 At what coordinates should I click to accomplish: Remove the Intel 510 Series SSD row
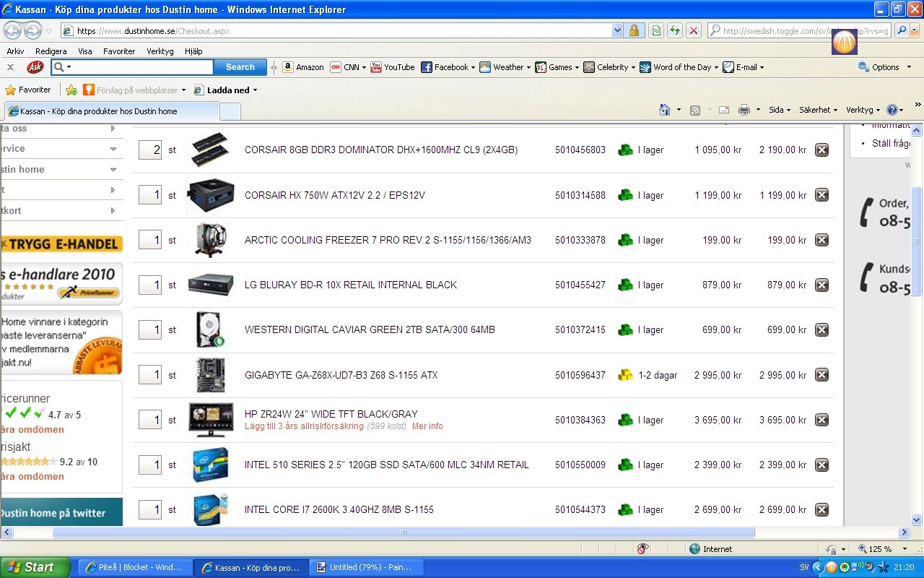tap(821, 465)
